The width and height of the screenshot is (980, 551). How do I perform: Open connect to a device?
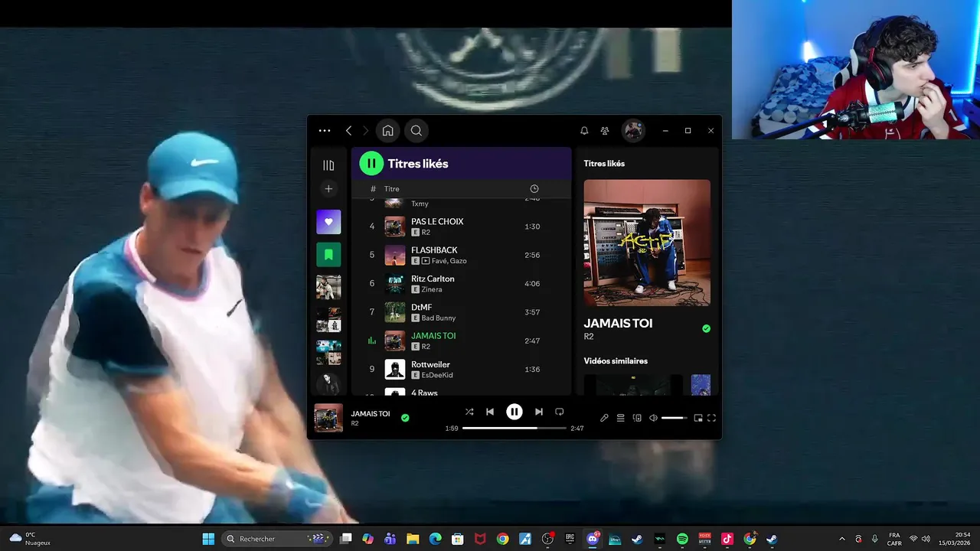tap(637, 418)
